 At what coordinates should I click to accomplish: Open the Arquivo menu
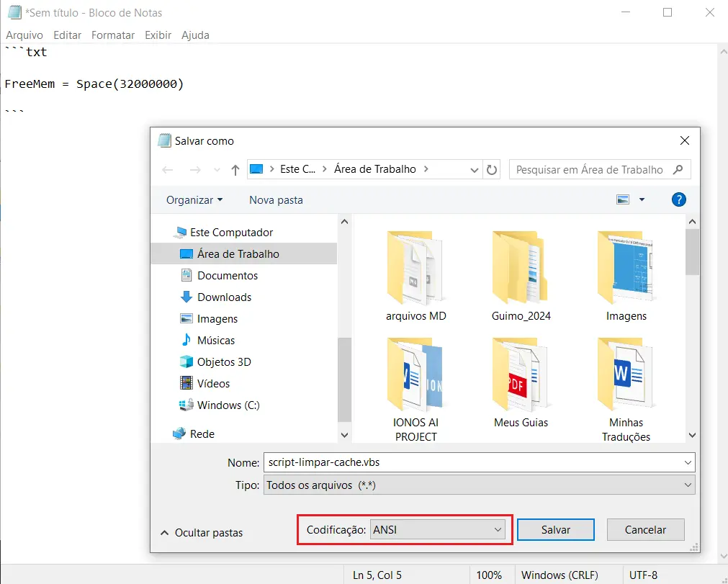(x=24, y=35)
